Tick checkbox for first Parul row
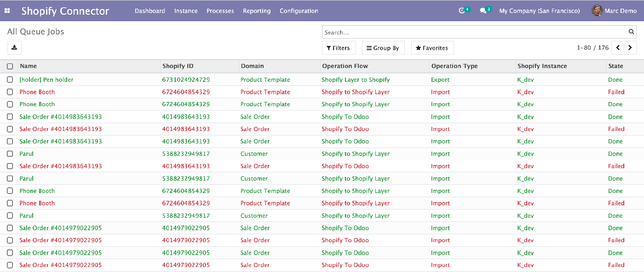The image size is (644, 272). [x=10, y=154]
